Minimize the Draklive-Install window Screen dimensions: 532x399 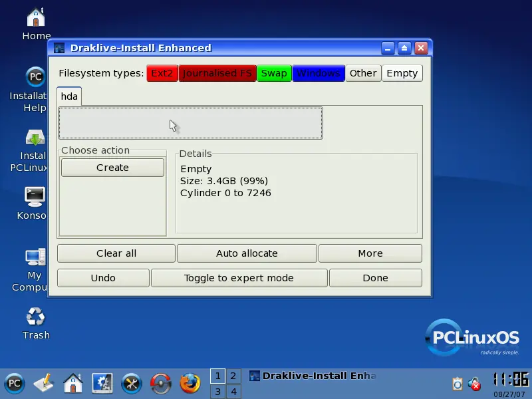coord(388,48)
